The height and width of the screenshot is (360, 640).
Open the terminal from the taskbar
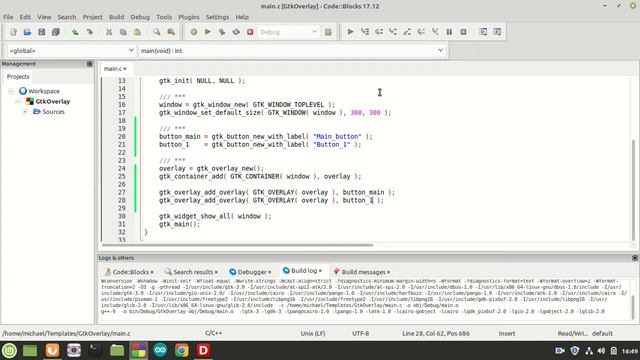pyautogui.click(x=96, y=350)
